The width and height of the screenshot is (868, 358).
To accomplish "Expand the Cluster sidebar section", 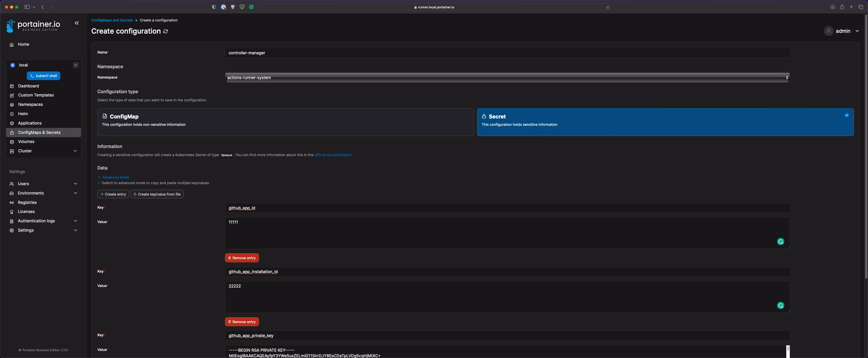I will 43,151.
